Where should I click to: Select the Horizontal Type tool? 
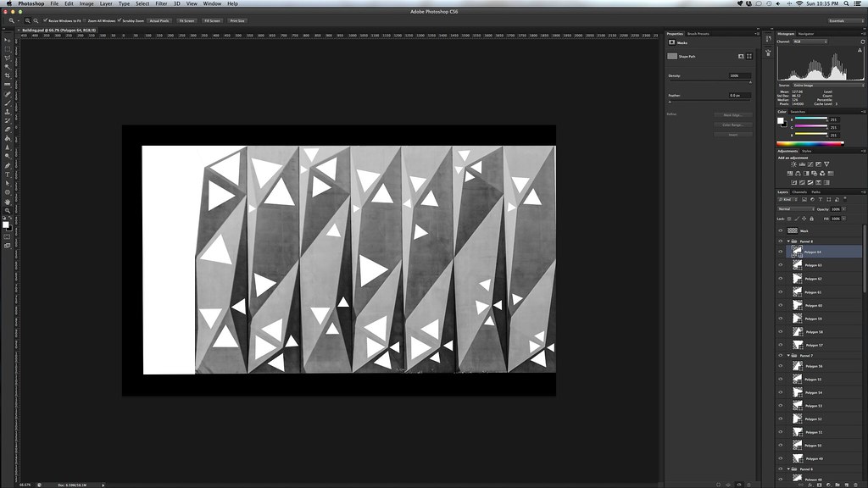(8, 174)
